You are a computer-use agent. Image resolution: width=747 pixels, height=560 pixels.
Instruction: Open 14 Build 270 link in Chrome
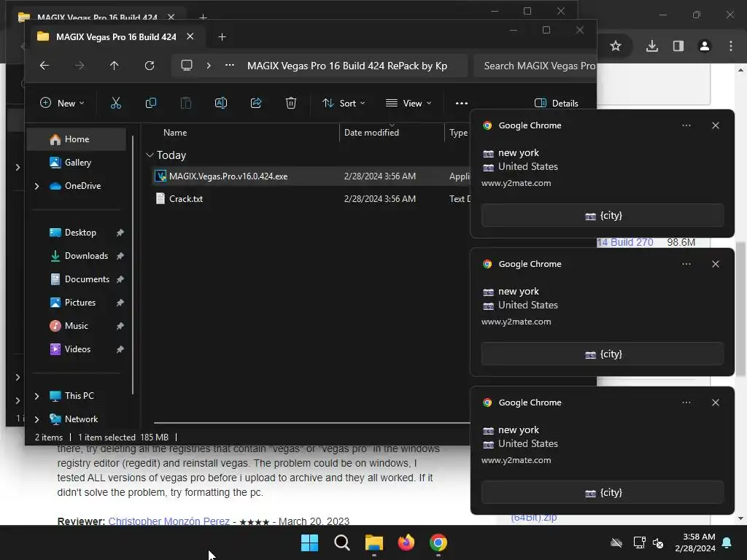625,242
